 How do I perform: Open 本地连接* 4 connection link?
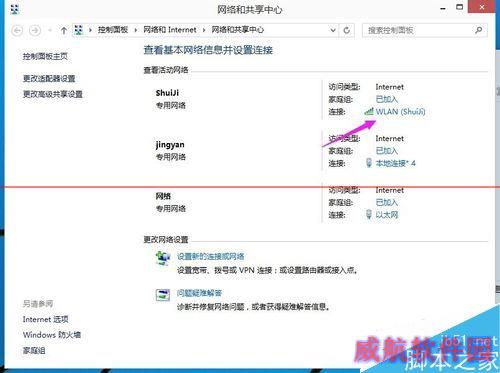[x=396, y=163]
